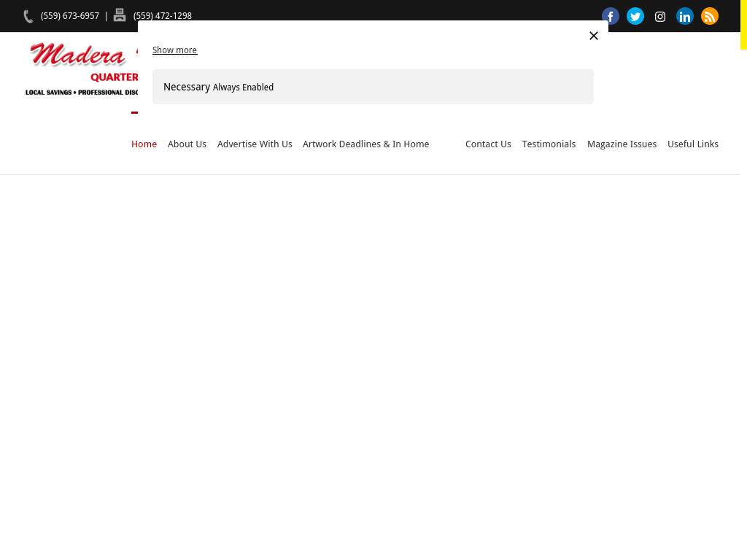Open the Facebook social icon
Viewport: 747px width, 560px height.
pyautogui.click(x=611, y=16)
